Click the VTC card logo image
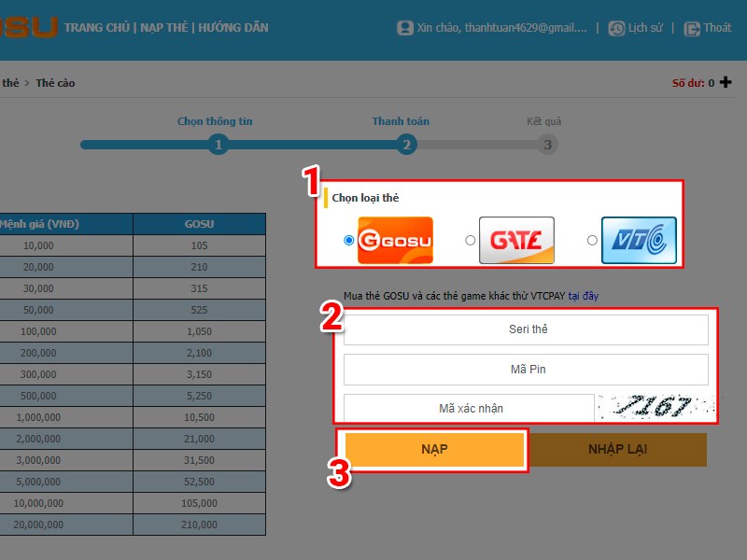The height and width of the screenshot is (560, 747). 639,241
